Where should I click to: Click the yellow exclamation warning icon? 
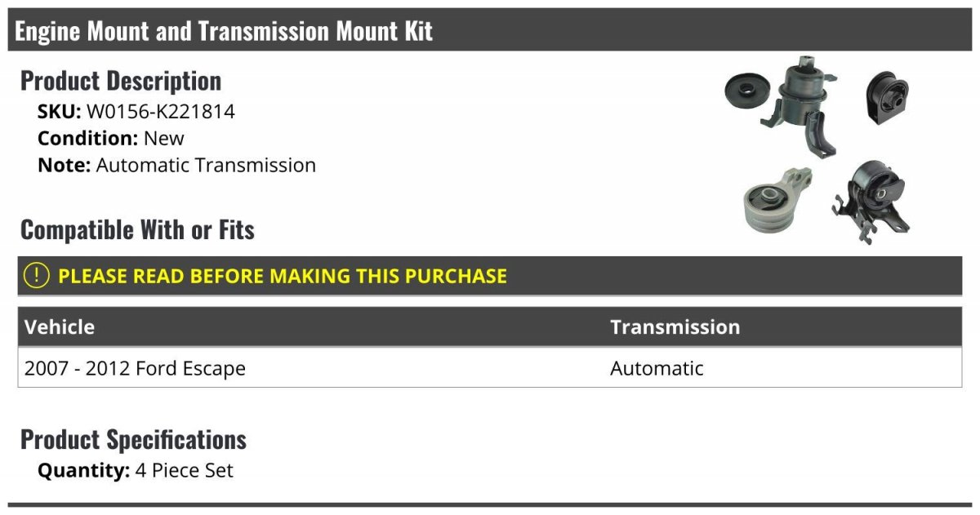37,276
